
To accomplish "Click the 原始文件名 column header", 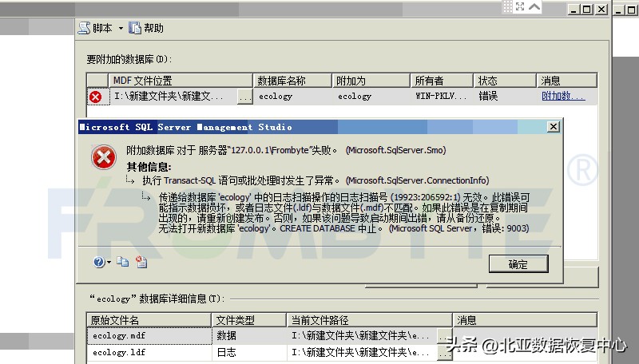I will coord(149,320).
